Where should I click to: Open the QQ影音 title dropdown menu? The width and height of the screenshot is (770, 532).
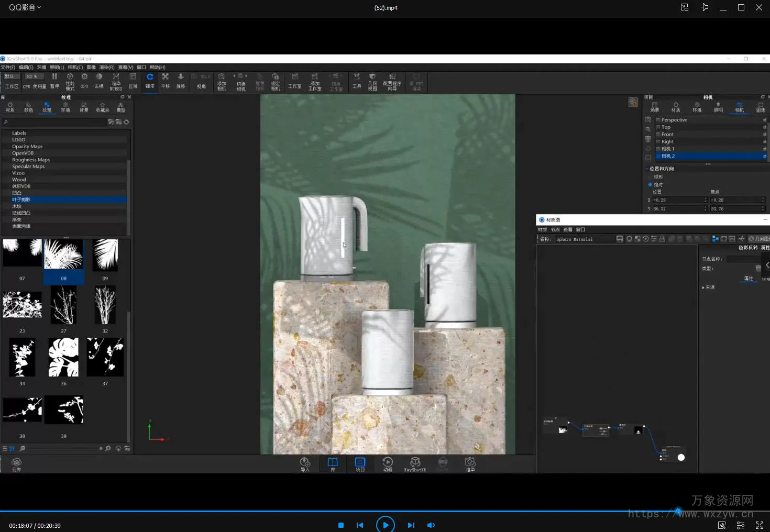(x=25, y=7)
